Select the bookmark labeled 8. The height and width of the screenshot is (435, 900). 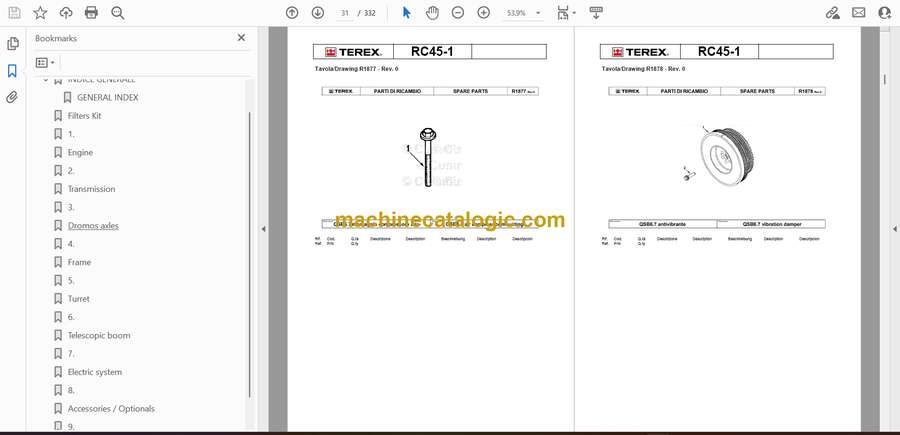tap(71, 390)
